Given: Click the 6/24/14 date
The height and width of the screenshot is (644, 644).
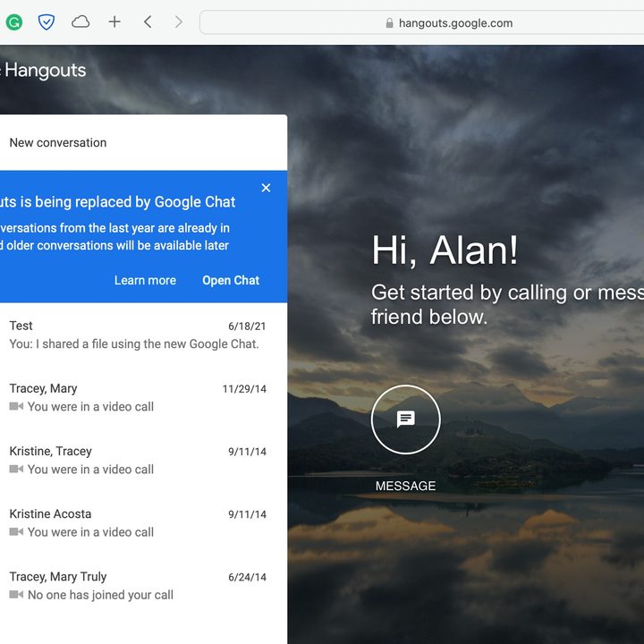Looking at the screenshot, I should (247, 577).
